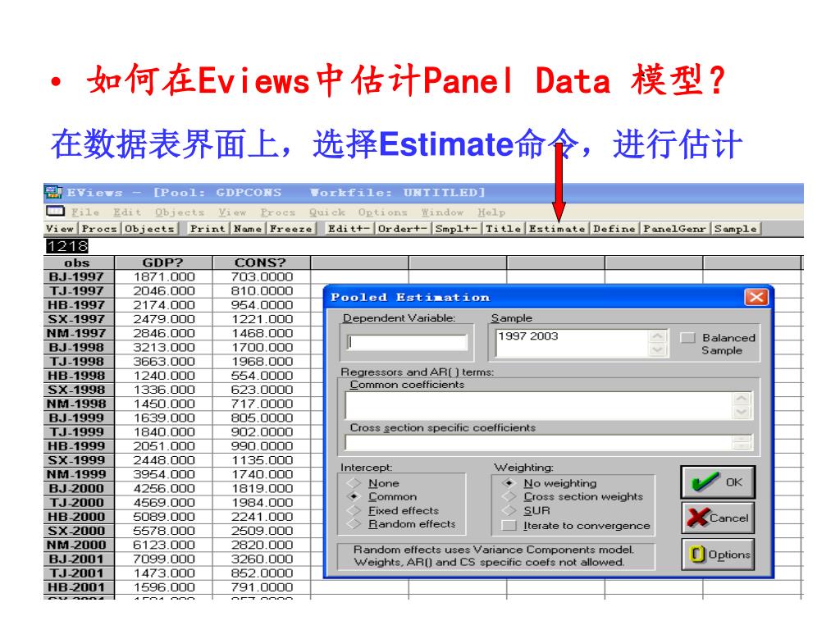
Task: Open the Quick menu
Action: [x=326, y=212]
